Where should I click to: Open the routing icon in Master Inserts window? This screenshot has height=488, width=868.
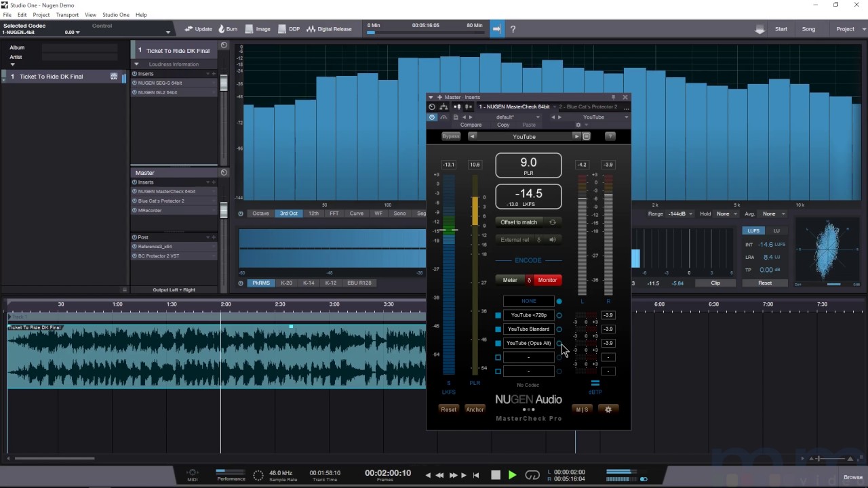pyautogui.click(x=443, y=106)
